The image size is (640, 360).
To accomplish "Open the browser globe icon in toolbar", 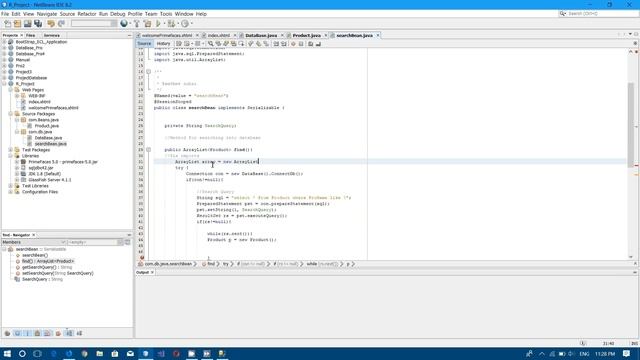I will click(x=124, y=24).
